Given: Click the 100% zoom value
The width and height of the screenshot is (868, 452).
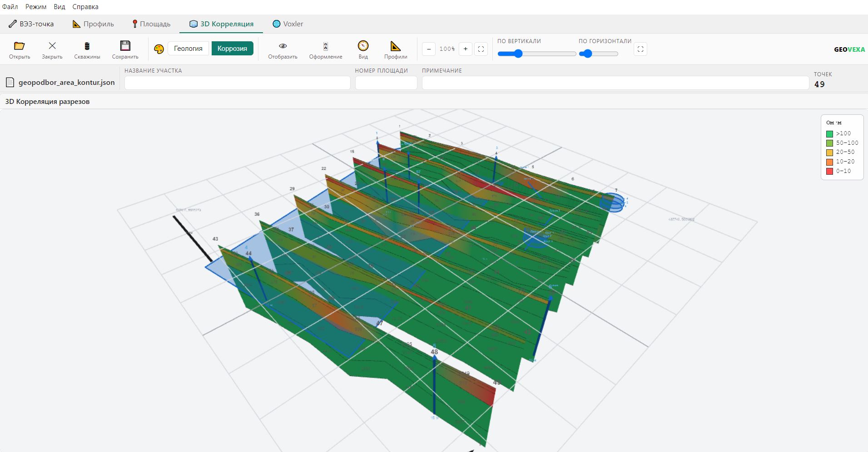Looking at the screenshot, I should pyautogui.click(x=447, y=49).
